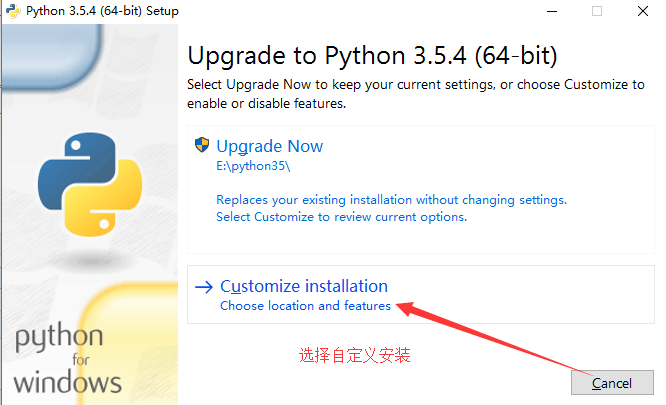Viewport: 666px width, 405px height.
Task: Click the blue arrow icon beside Customize installation
Action: [204, 287]
